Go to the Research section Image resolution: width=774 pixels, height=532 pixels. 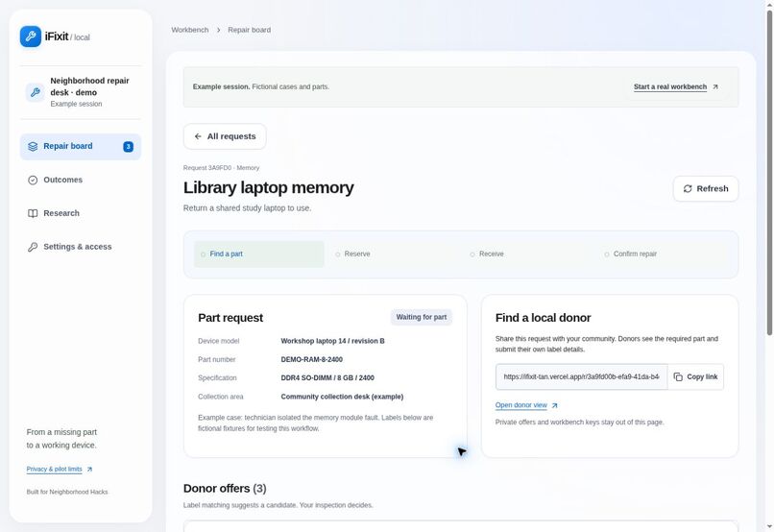tap(81, 214)
